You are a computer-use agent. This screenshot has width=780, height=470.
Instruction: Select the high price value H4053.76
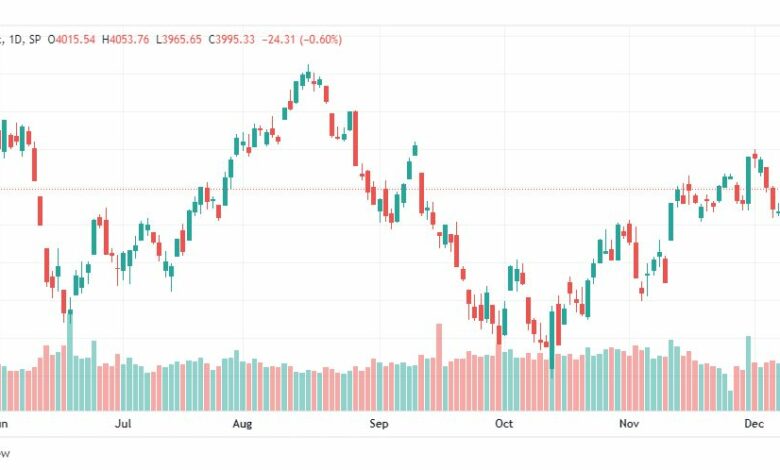[125, 39]
